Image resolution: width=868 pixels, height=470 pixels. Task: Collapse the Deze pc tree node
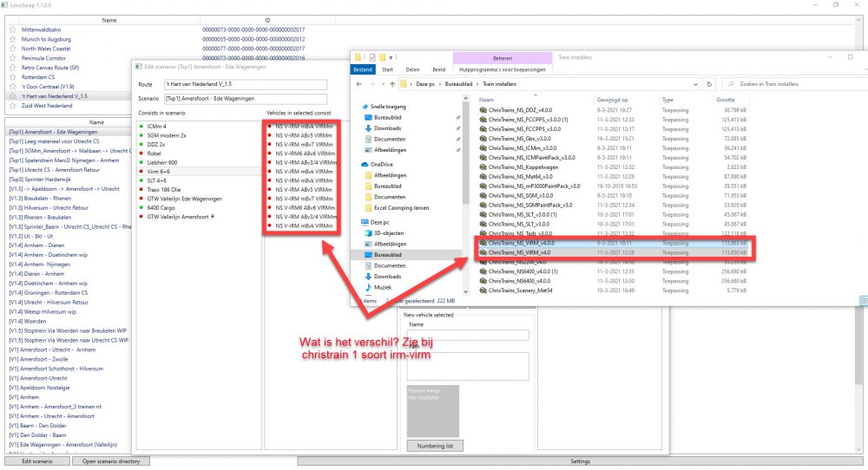355,222
